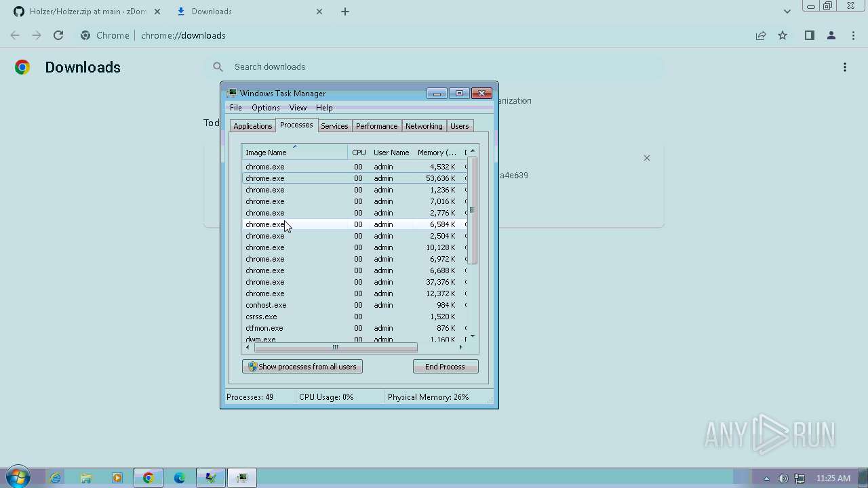The width and height of the screenshot is (868, 488).
Task: Select the csrss.exe process row
Action: pos(355,317)
